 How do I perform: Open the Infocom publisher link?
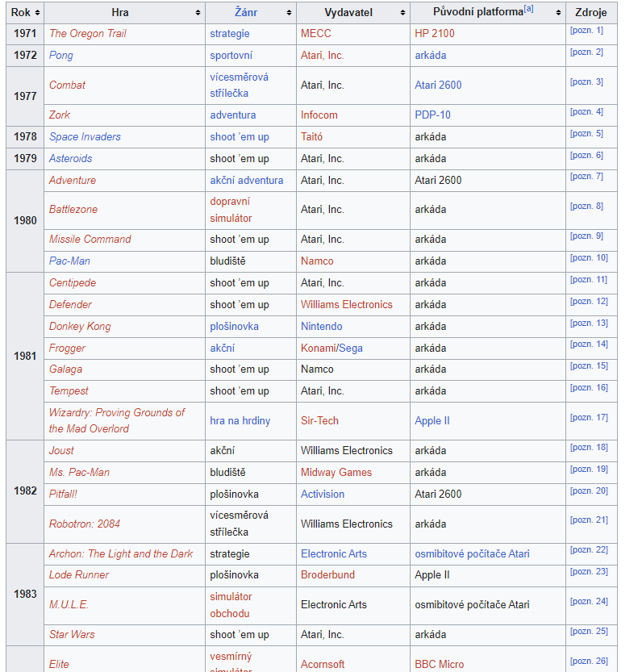(319, 115)
